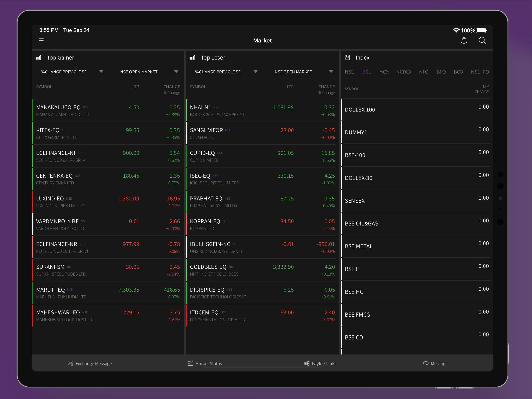532x399 pixels.
Task: Expand Top Loser %CHANGE PREV CLOSE dropdown
Action: point(224,72)
